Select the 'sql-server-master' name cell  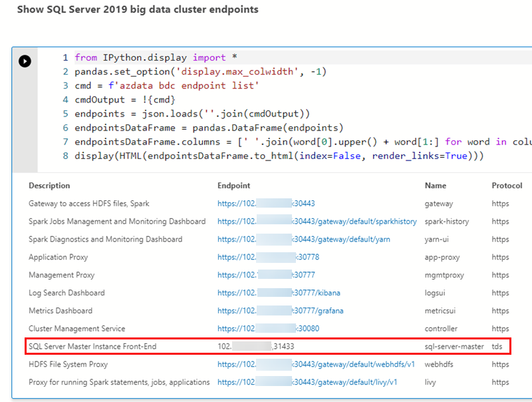click(x=454, y=346)
